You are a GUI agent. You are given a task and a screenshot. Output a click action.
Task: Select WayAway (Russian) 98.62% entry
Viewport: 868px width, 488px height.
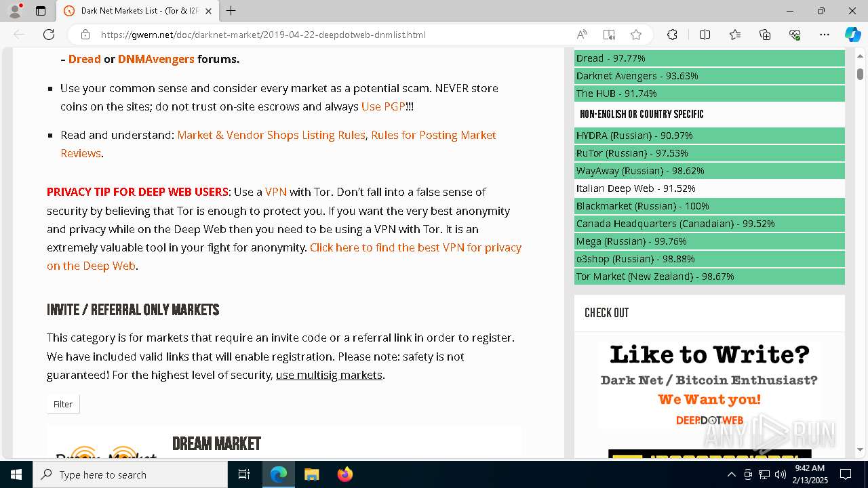tap(709, 171)
